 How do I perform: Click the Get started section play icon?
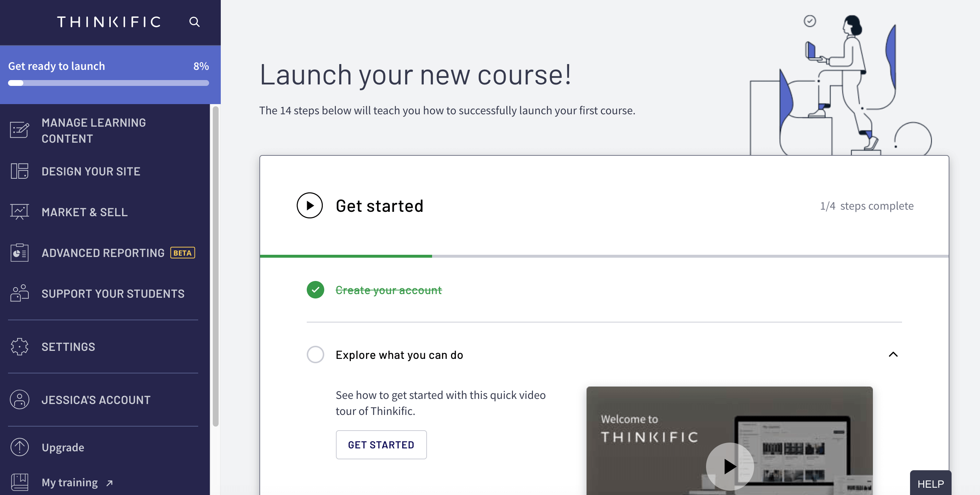tap(310, 206)
